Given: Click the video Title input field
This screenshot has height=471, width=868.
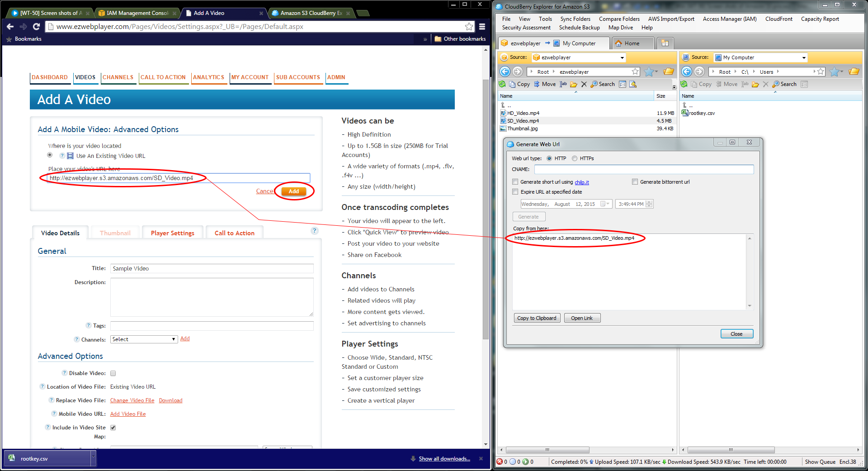Looking at the screenshot, I should click(212, 268).
